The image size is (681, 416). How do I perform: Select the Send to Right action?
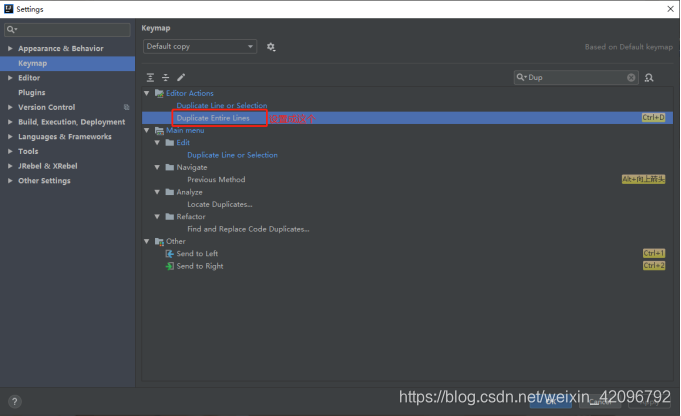tap(200, 266)
